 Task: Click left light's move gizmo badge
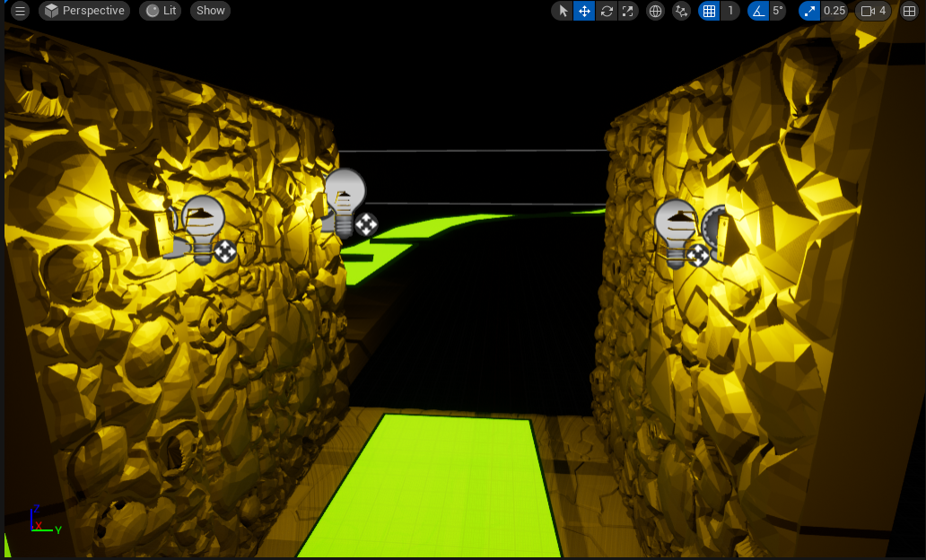click(x=225, y=252)
